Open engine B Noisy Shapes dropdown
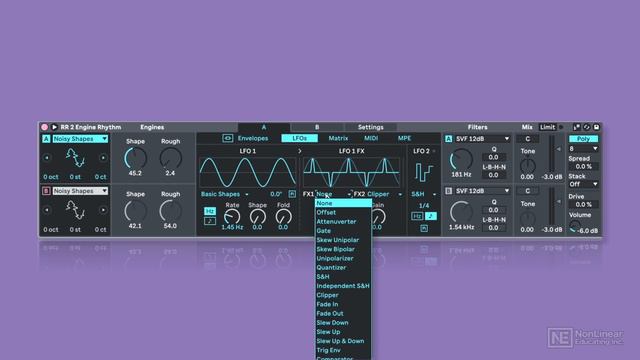 (80, 191)
